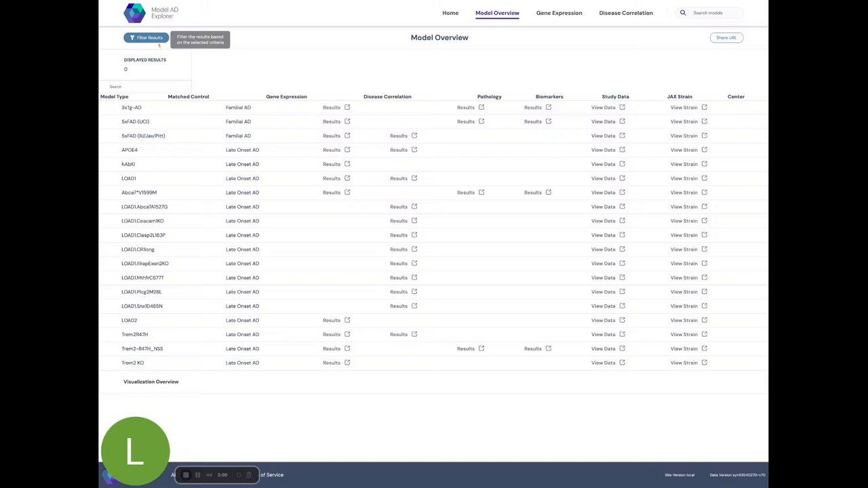Screen dimensions: 868x488
Task: Open the external-link icon beside View Data in APOE4 row
Action: point(622,150)
